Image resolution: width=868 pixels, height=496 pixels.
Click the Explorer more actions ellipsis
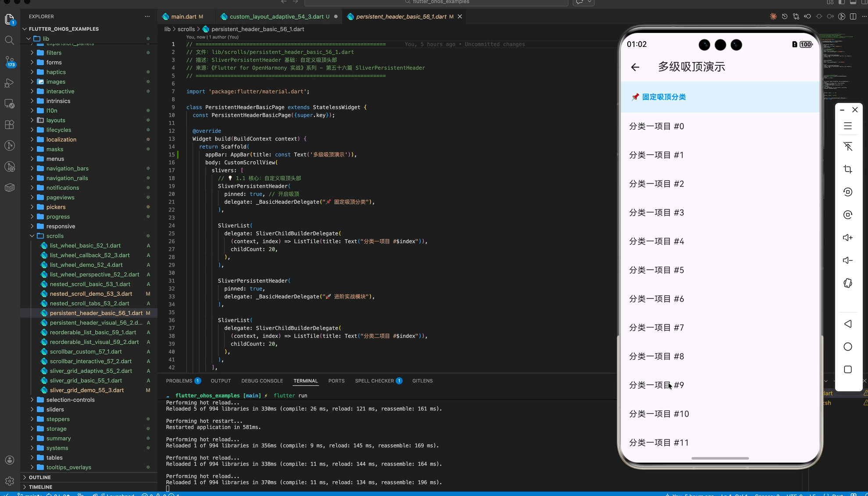[x=147, y=17]
